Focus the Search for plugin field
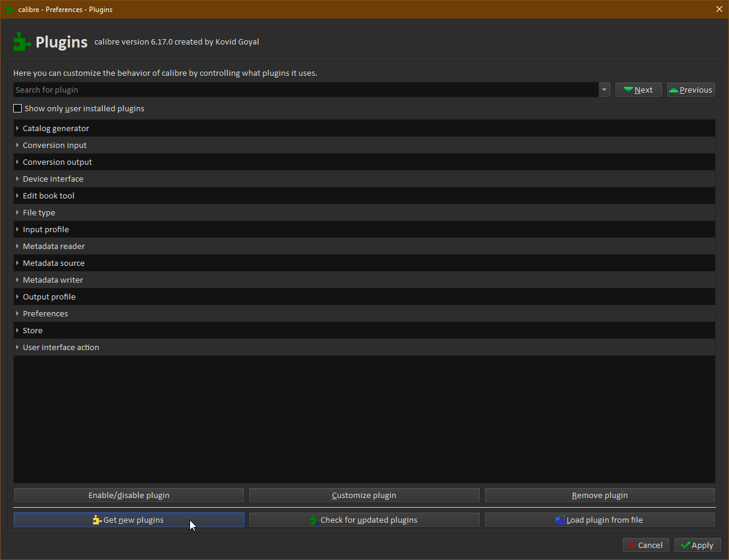Screen dimensions: 729x560 point(306,90)
